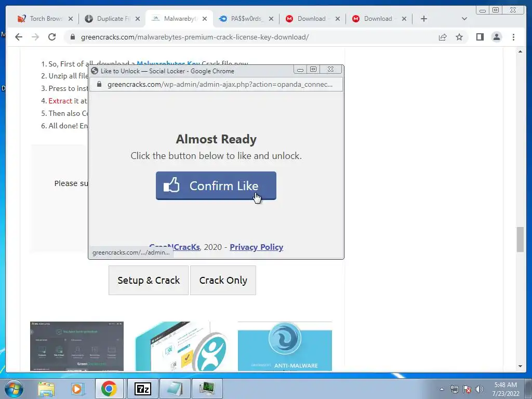View site info via popup lock icon
Image resolution: width=532 pixels, height=399 pixels.
point(99,84)
